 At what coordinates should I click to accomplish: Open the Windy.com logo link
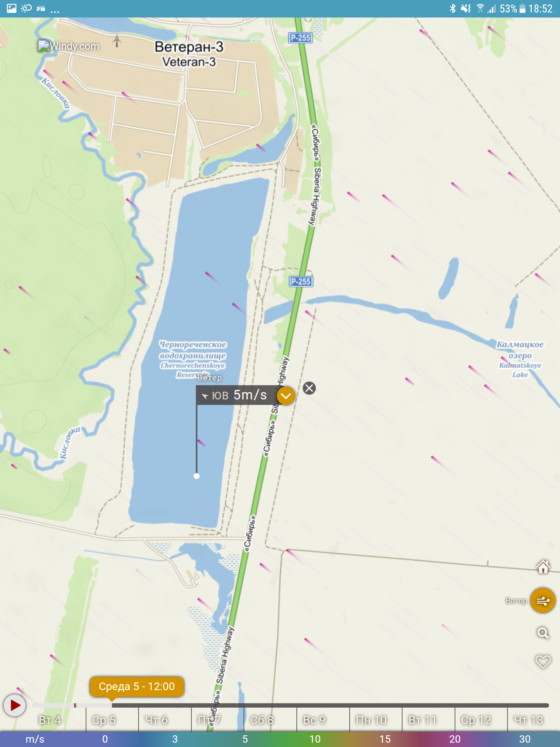click(69, 46)
